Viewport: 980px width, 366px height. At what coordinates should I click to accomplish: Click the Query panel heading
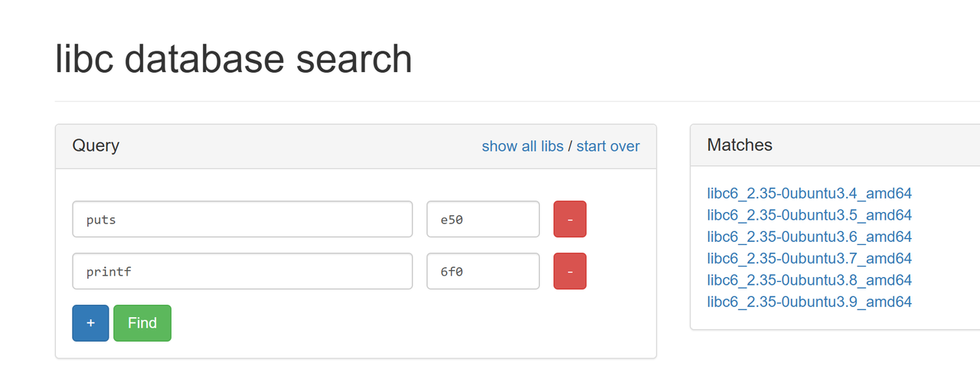point(96,145)
